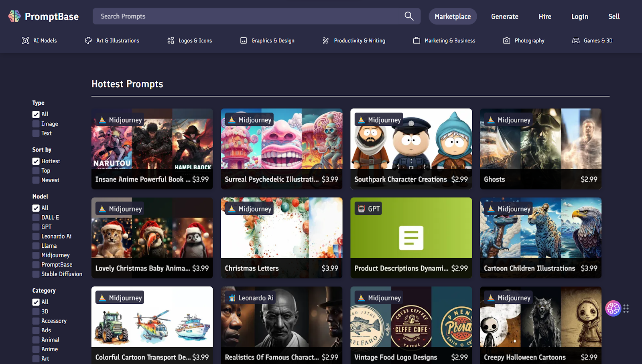Toggle the Hottest sort checkbox
The height and width of the screenshot is (364, 642).
(36, 161)
